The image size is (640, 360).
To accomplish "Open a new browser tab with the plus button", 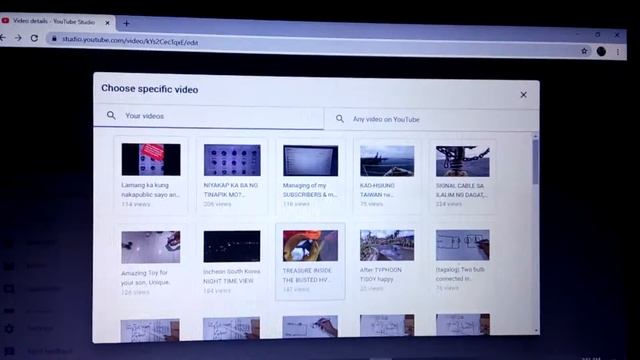I will 126,24.
